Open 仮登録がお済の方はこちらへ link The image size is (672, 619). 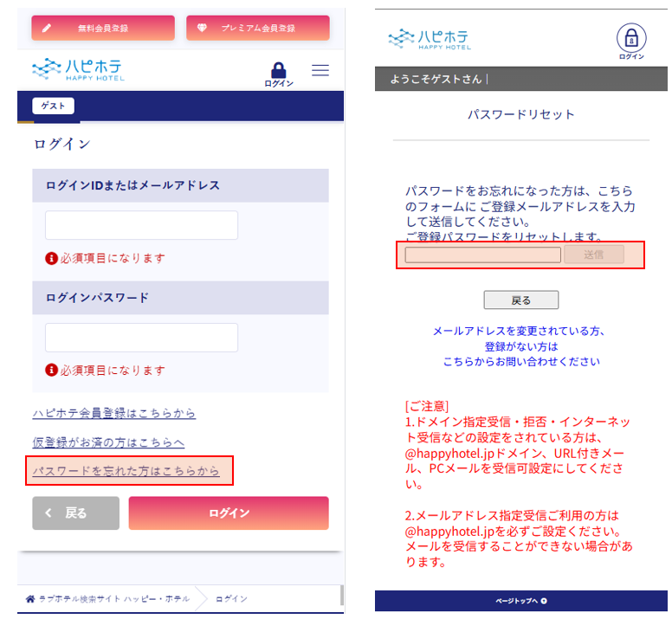[108, 442]
